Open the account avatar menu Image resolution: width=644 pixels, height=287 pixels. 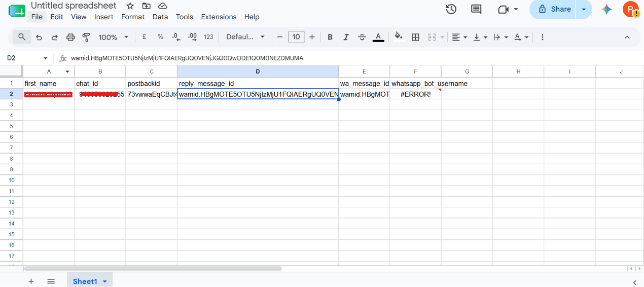[x=631, y=9]
